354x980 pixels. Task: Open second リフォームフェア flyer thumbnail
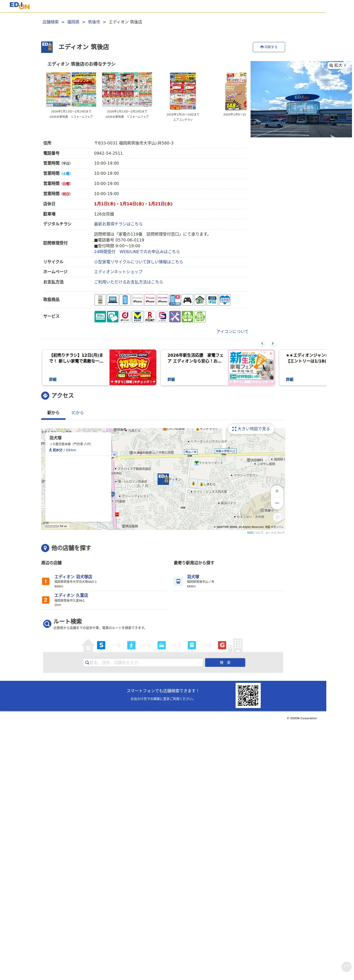(x=127, y=90)
